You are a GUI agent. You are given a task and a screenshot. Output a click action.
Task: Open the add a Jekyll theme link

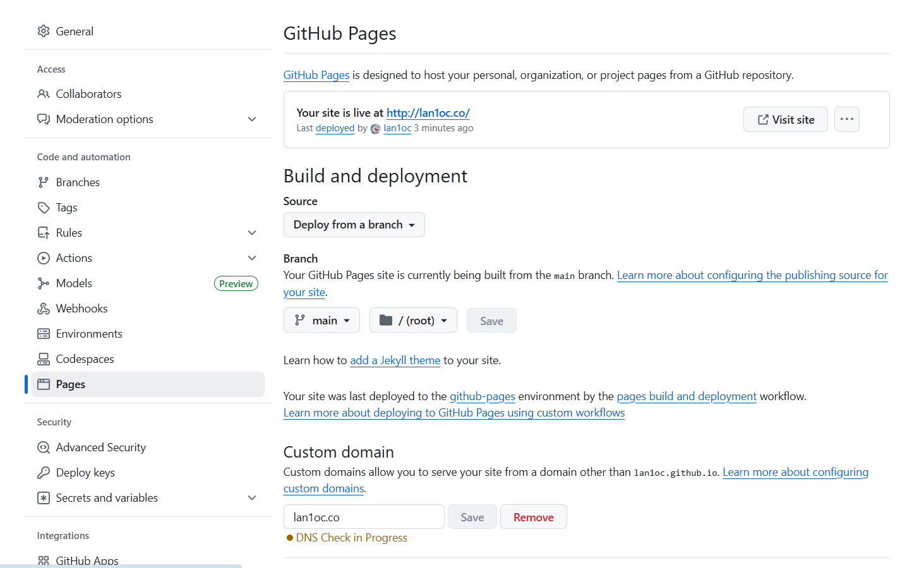(395, 360)
